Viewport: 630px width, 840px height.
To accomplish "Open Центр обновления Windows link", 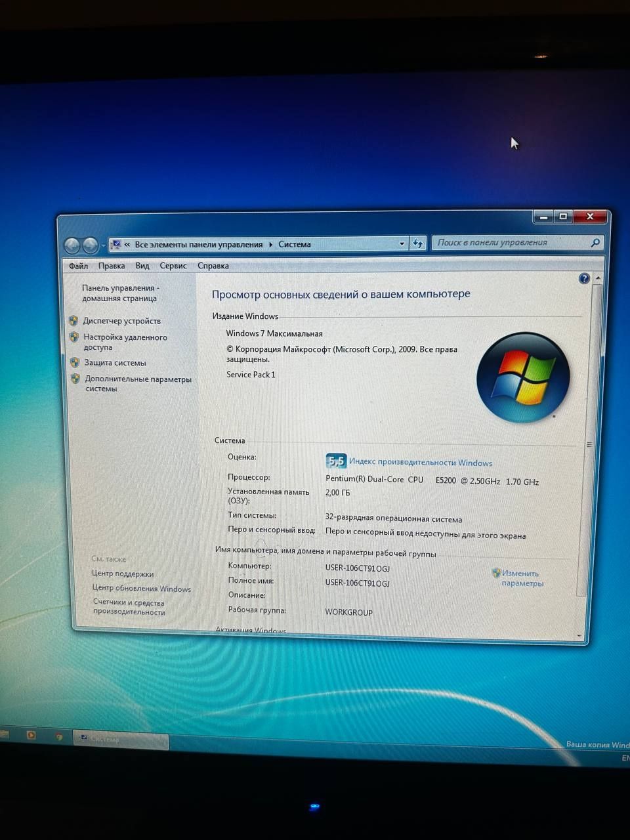I will tap(142, 588).
